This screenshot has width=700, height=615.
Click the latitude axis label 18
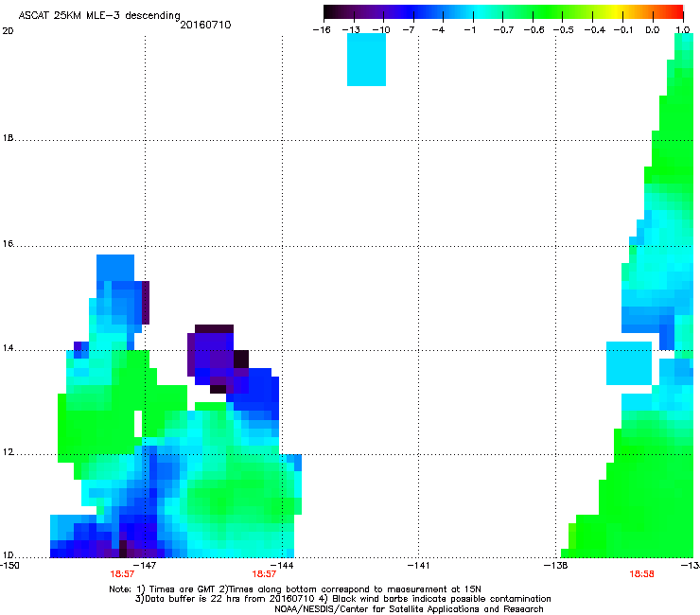point(8,138)
